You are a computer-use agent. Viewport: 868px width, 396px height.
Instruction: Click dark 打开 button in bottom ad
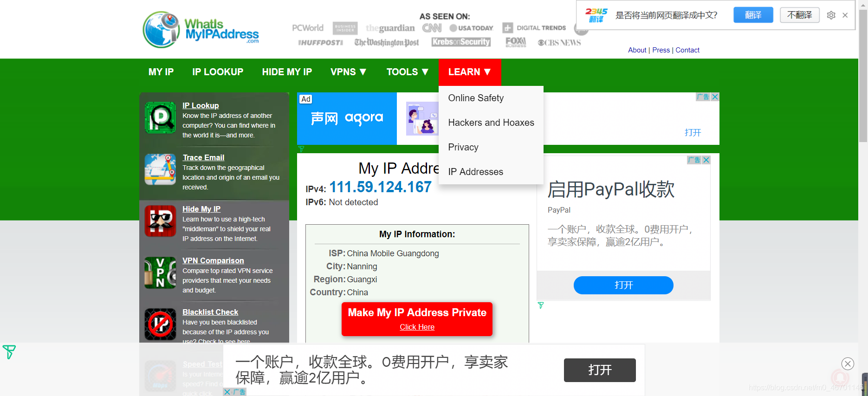[600, 370]
